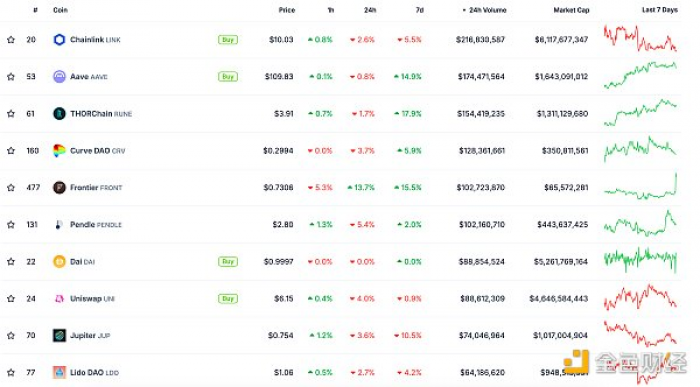The width and height of the screenshot is (700, 387).
Task: Sort by the 7d change column
Action: click(x=419, y=10)
